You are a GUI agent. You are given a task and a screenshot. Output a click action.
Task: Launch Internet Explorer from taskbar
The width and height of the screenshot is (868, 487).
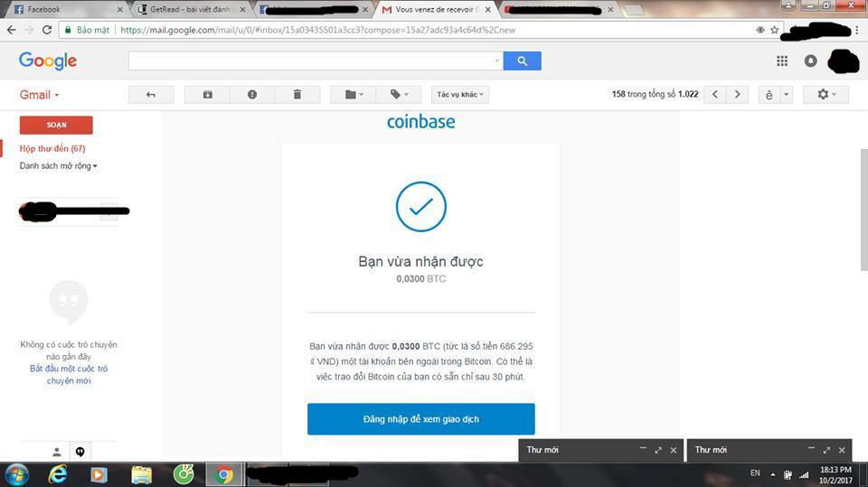click(x=58, y=475)
